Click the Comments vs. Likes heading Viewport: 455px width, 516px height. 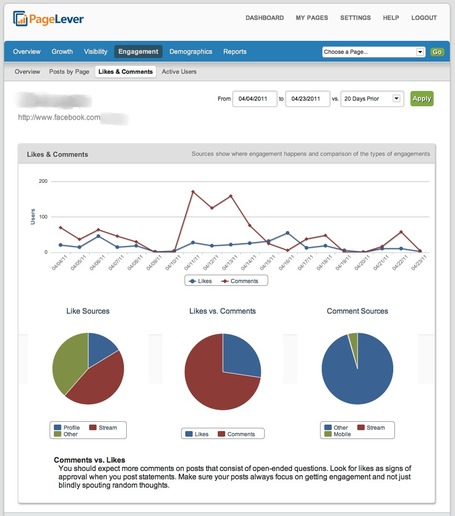[x=89, y=460]
